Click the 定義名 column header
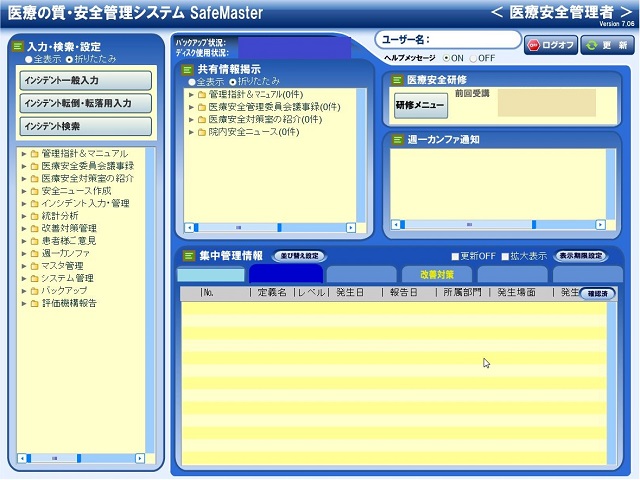Screen dimensions: 640x480 [x=272, y=293]
